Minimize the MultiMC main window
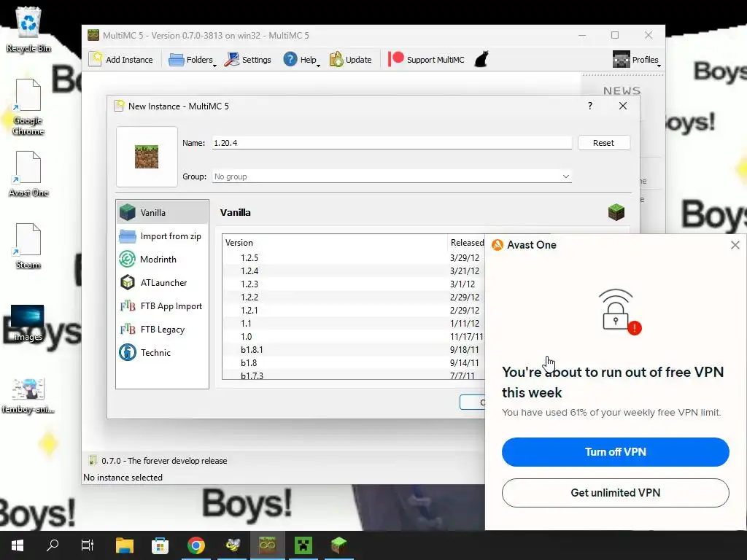This screenshot has width=747, height=560. [x=582, y=35]
